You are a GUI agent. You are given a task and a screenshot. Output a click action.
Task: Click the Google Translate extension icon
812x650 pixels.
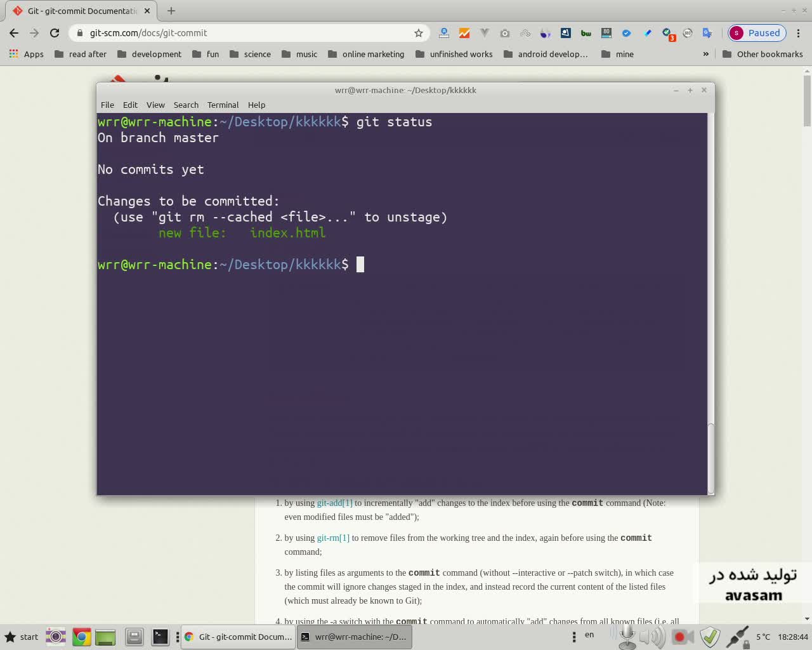(x=707, y=33)
